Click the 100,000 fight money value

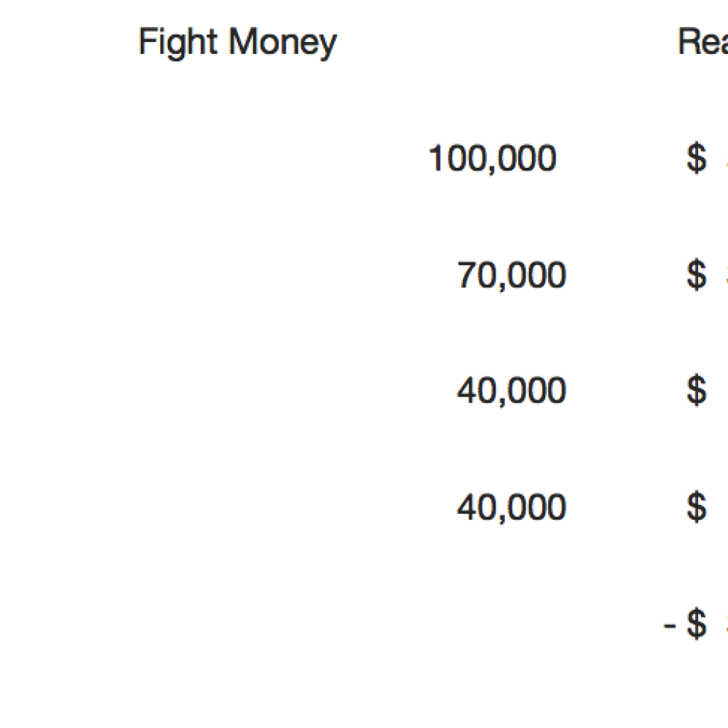pyautogui.click(x=492, y=158)
